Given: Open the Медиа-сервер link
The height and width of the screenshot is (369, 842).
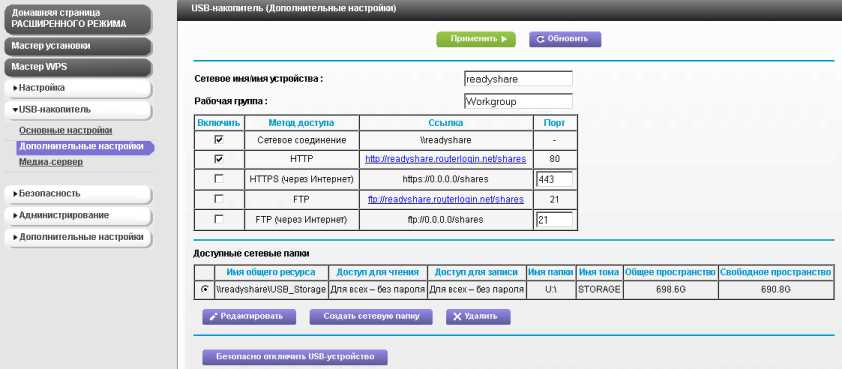Looking at the screenshot, I should 51,162.
